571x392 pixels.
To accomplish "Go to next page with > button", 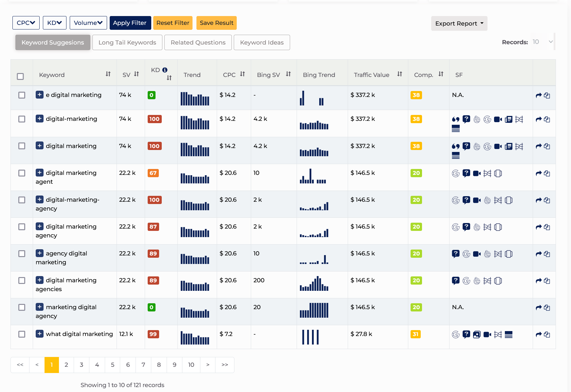I will (x=208, y=365).
